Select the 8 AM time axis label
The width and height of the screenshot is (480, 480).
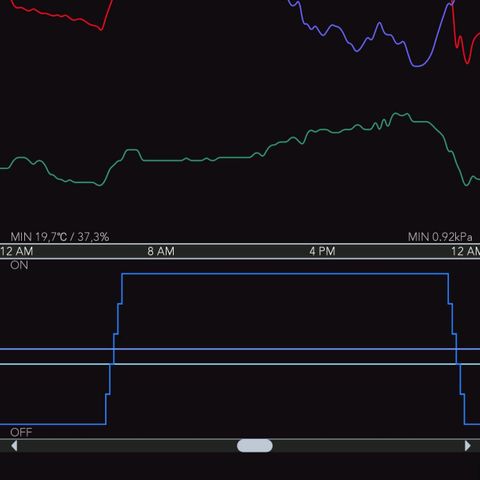point(161,251)
